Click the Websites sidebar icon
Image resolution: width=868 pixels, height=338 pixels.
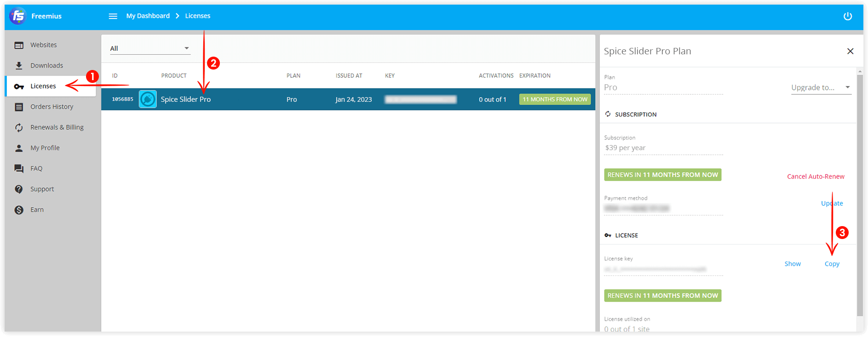point(19,45)
